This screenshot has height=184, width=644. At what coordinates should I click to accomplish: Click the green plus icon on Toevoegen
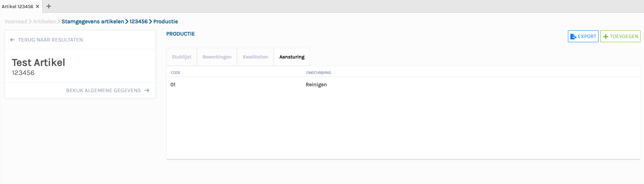[x=606, y=36]
